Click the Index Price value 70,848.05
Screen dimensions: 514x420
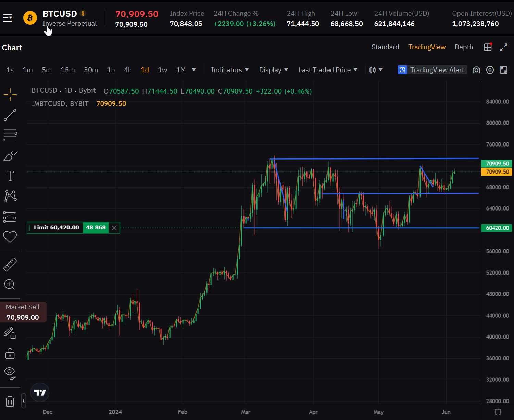click(x=186, y=24)
